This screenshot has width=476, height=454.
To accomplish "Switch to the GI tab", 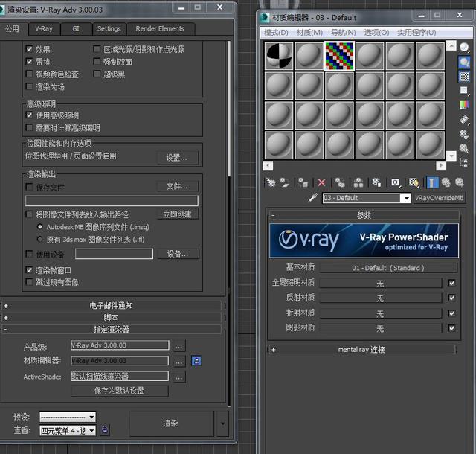I will tap(76, 29).
